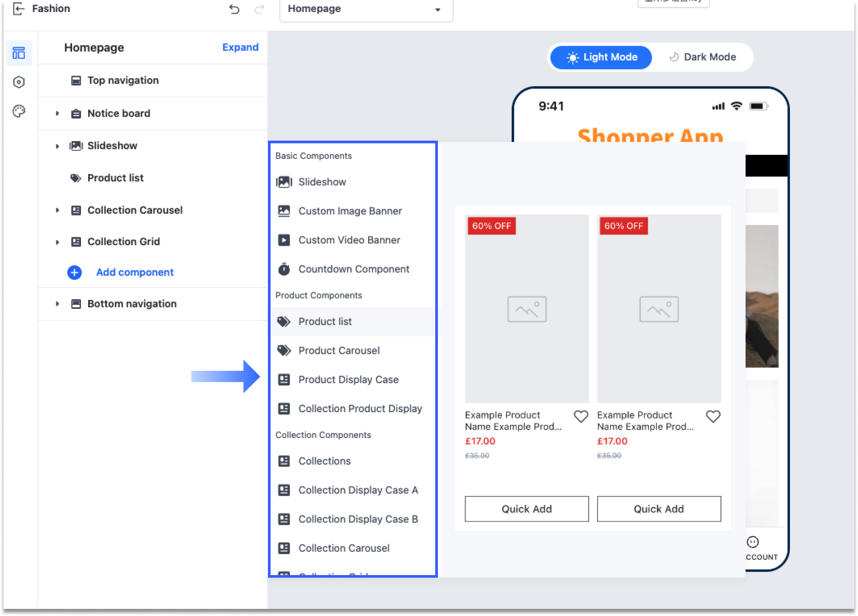Click the first 60% OFF badge
The height and width of the screenshot is (616, 858).
pos(491,226)
